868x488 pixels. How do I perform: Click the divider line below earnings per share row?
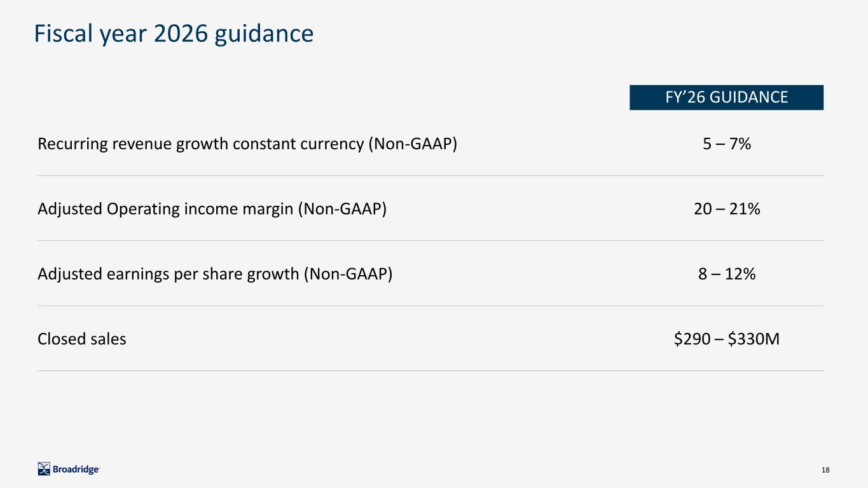(431, 306)
